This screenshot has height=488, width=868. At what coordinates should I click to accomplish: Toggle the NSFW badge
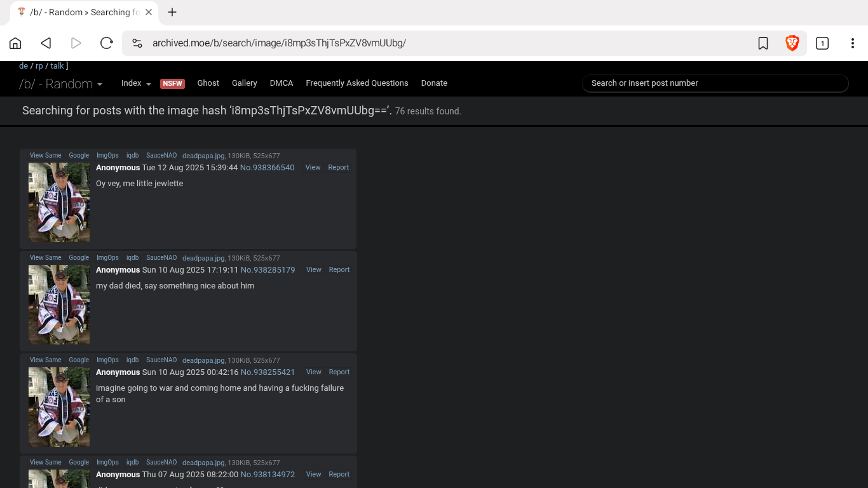[172, 83]
